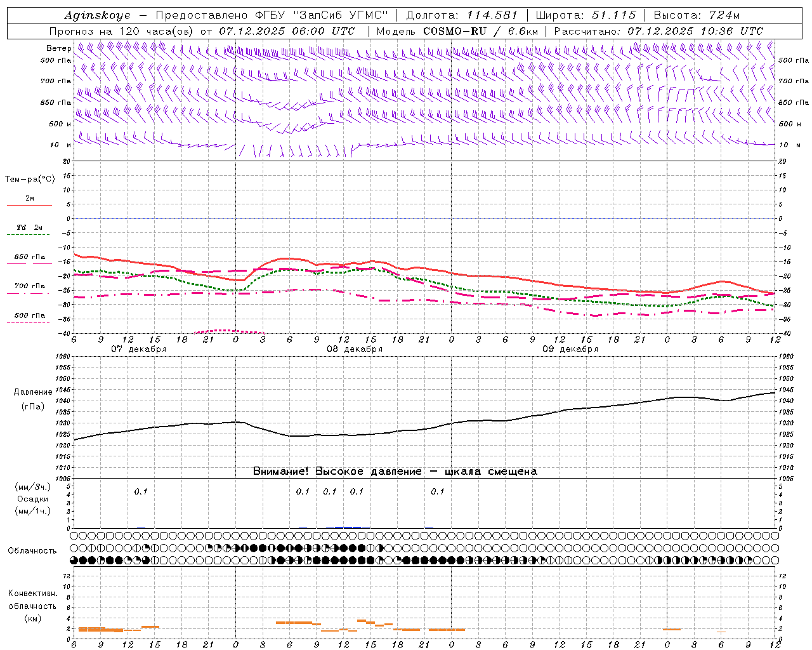Click the "10 м" wind level label on left
Viewport: 812px width, 650px height.
coord(61,145)
